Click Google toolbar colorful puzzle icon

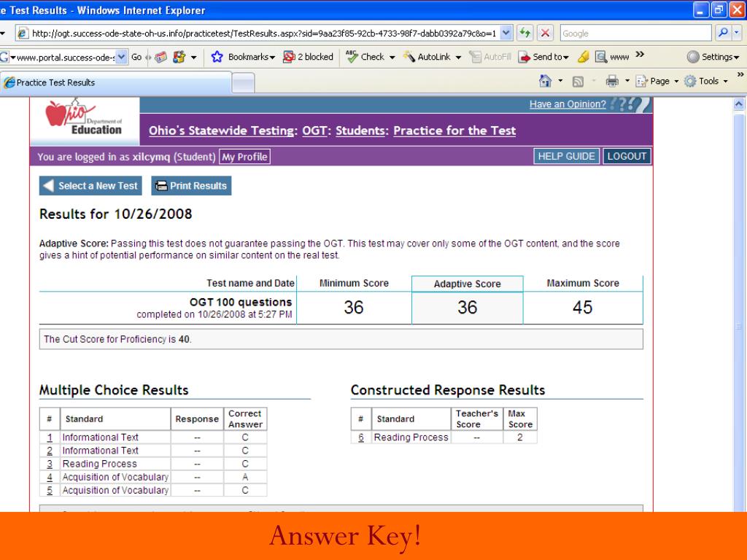tap(179, 57)
